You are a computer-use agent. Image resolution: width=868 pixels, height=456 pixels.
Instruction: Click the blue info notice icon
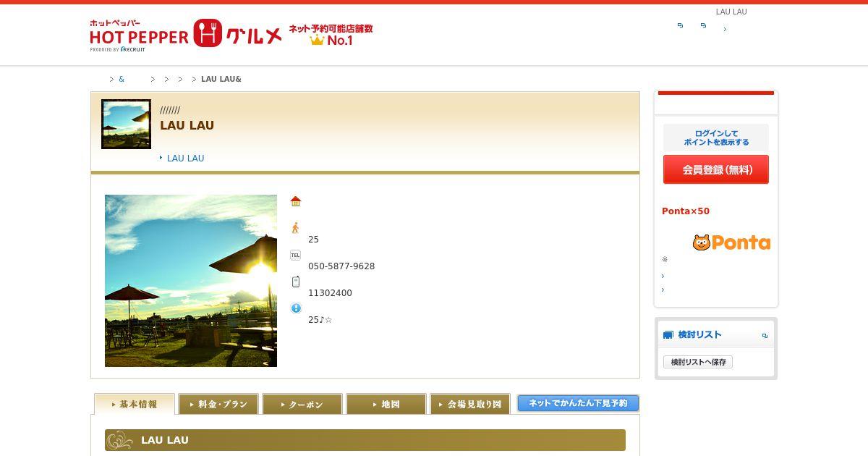click(296, 308)
